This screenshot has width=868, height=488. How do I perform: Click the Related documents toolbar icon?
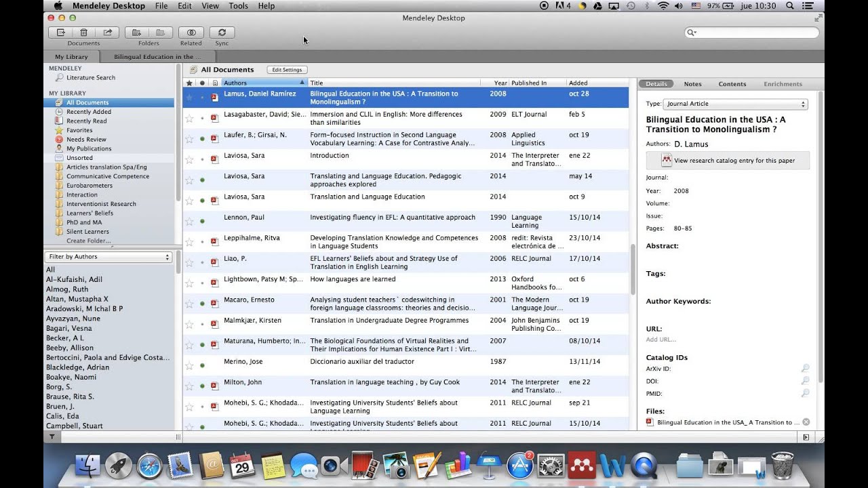pyautogui.click(x=191, y=32)
